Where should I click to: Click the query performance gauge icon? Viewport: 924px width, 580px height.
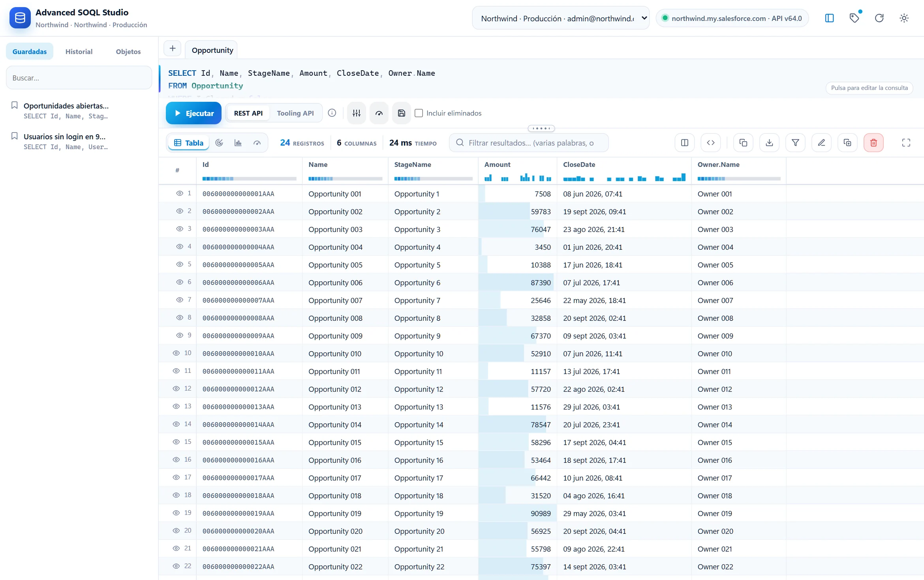379,113
